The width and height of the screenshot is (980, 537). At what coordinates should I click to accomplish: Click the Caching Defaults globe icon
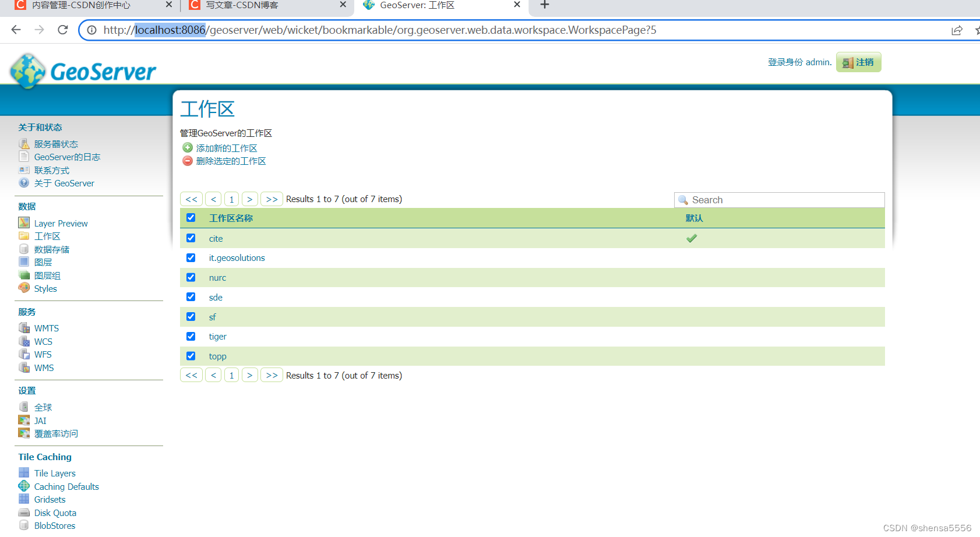click(x=24, y=486)
